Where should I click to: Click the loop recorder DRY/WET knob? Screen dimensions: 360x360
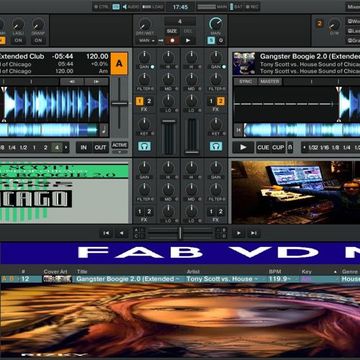[144, 24]
